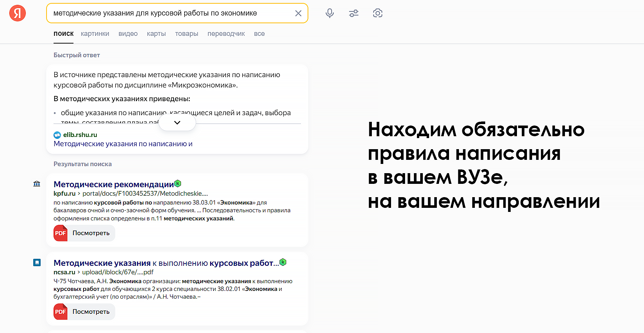The width and height of the screenshot is (644, 333).
Task: Click the ncsa.ru site favicon
Action: (37, 262)
